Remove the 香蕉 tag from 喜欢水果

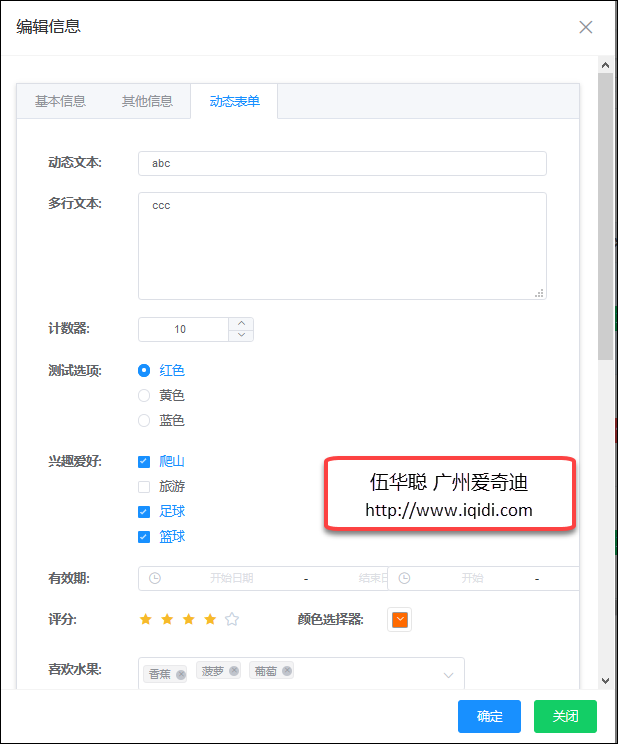[181, 674]
